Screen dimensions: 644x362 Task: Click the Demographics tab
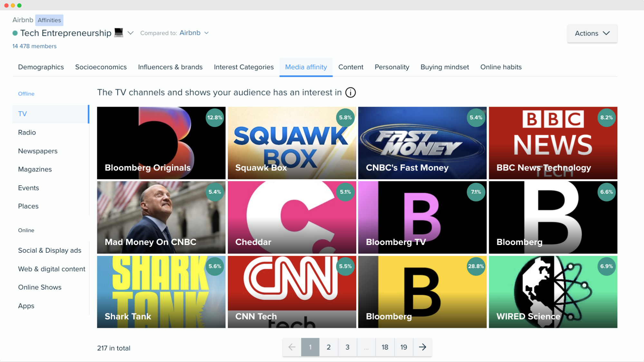[41, 67]
